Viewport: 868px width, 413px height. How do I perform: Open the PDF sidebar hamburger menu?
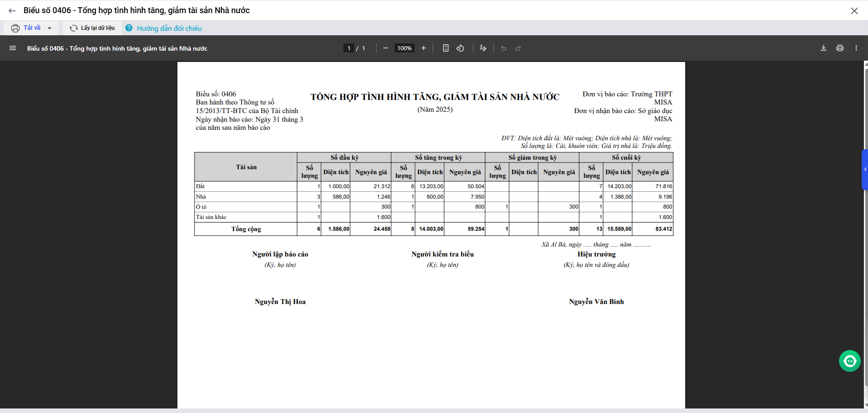point(13,48)
